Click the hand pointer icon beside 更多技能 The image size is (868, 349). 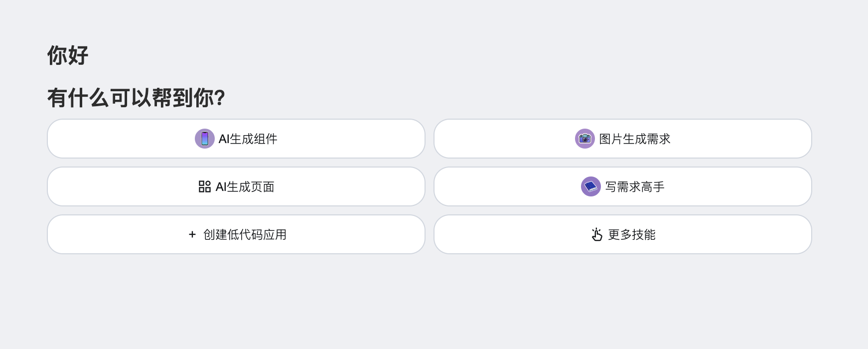click(x=596, y=234)
